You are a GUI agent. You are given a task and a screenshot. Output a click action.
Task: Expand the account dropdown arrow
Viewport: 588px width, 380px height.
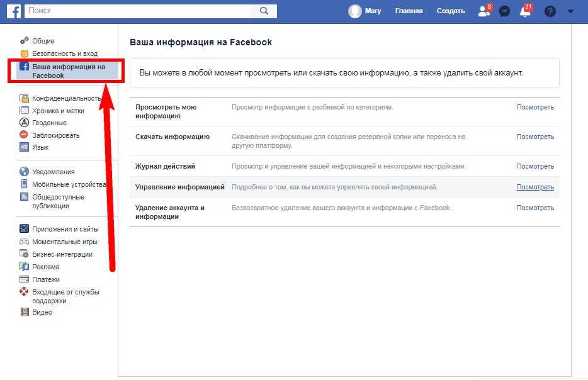click(570, 11)
